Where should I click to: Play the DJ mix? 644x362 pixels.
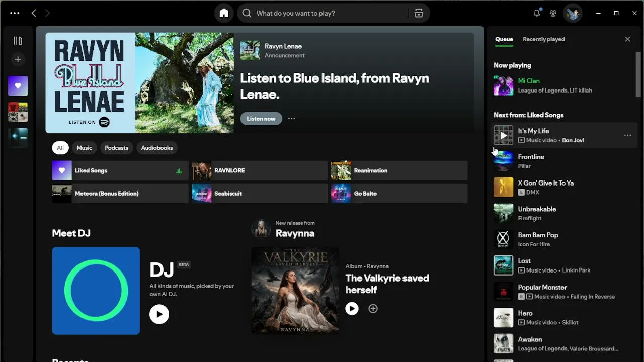click(159, 314)
